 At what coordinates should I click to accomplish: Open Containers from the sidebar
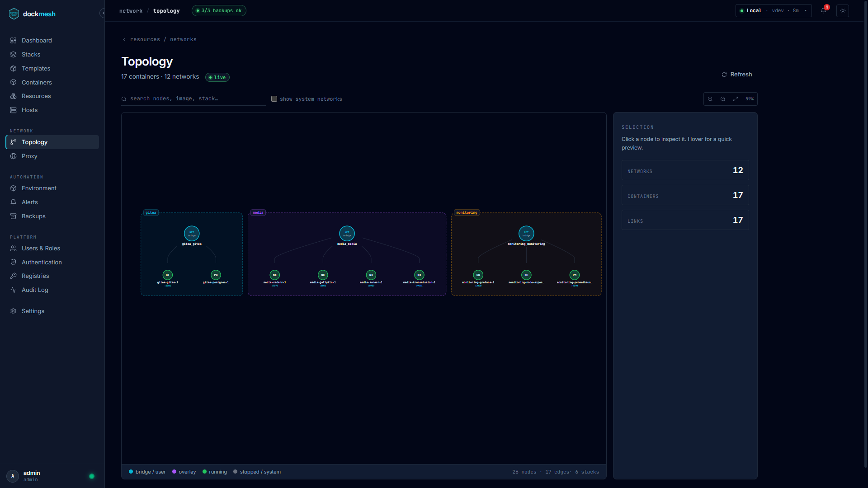click(52, 82)
